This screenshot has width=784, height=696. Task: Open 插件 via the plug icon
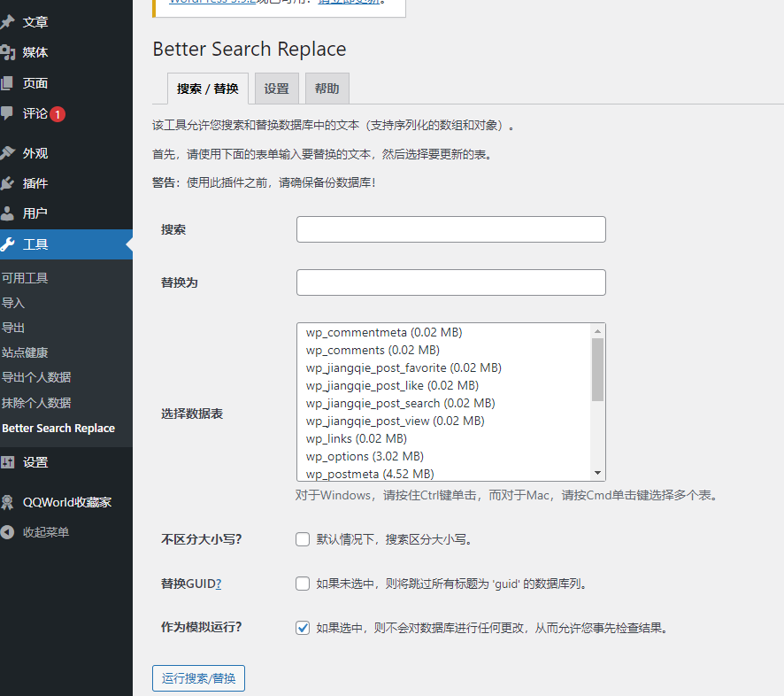coord(8,183)
